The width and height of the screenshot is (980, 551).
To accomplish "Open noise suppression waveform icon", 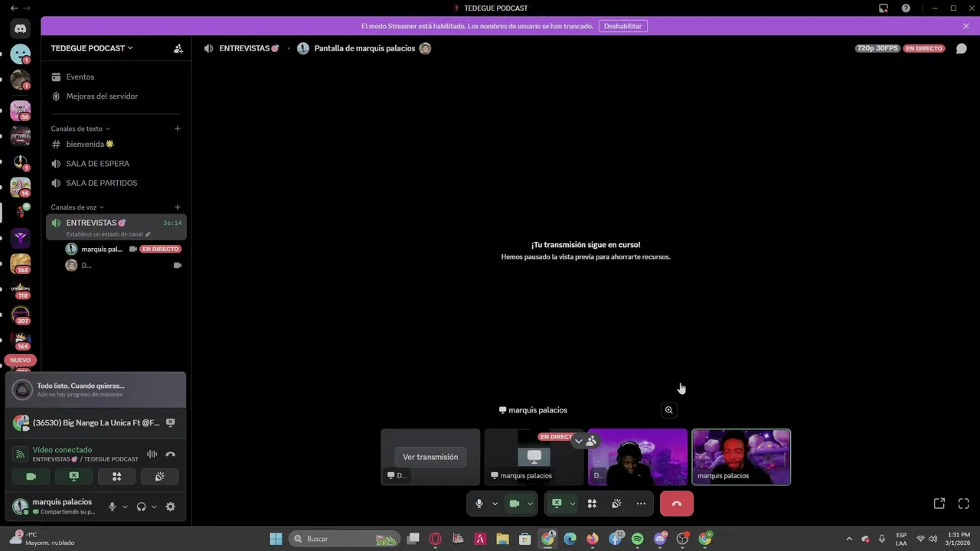I will click(152, 455).
